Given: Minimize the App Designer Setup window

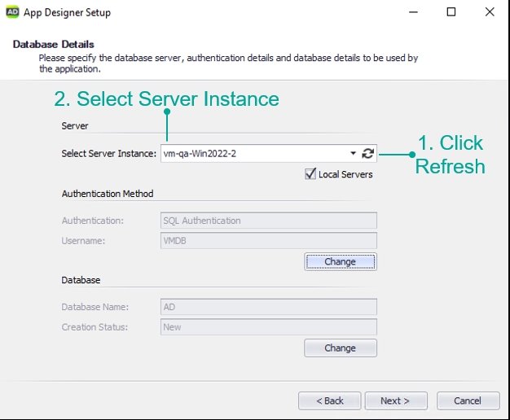Looking at the screenshot, I should click(413, 12).
